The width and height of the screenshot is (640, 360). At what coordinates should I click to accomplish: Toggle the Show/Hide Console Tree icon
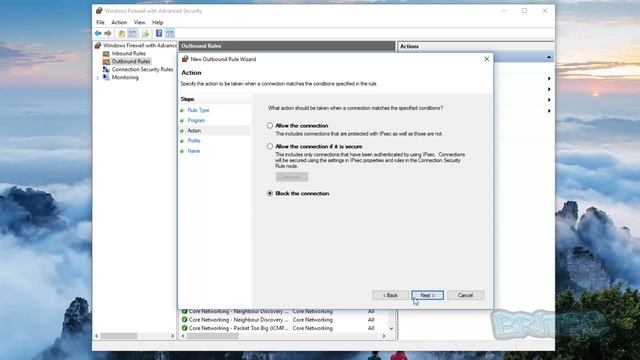coord(132,33)
